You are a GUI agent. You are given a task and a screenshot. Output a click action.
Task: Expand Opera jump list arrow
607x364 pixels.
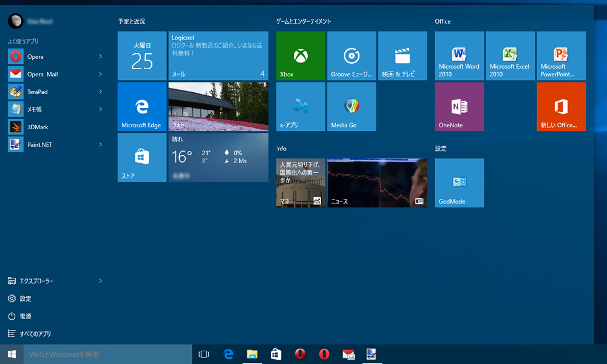tap(101, 56)
